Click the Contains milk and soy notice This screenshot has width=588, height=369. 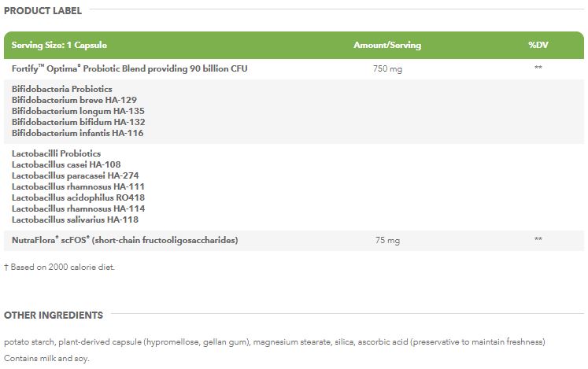[47, 358]
